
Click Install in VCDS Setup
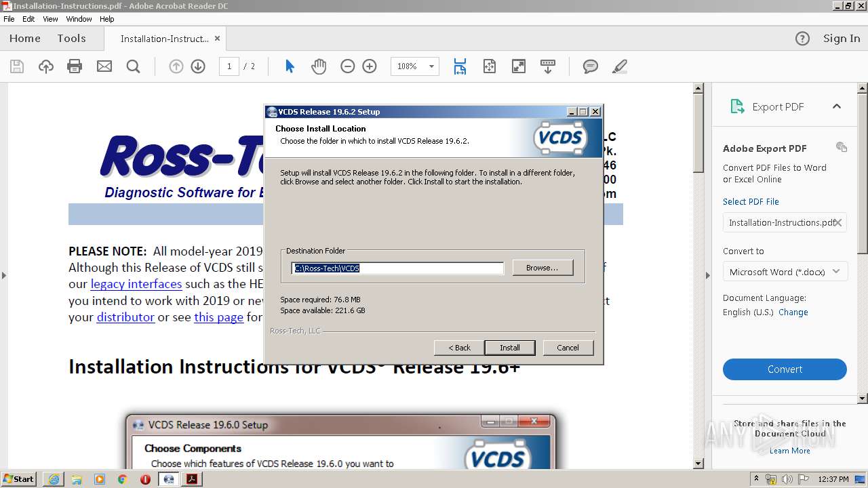pyautogui.click(x=510, y=348)
